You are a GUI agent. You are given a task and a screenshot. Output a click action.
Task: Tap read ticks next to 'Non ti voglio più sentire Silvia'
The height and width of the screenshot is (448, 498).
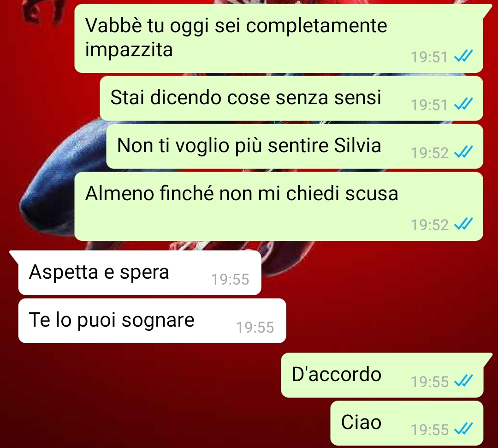[463, 151]
